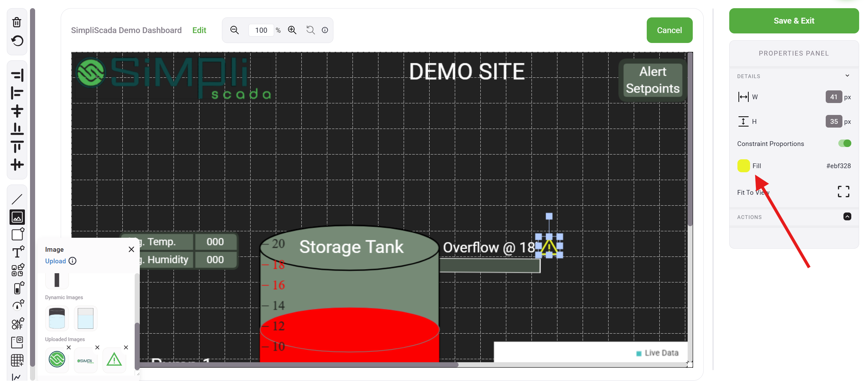The height and width of the screenshot is (381, 868).
Task: Close the Image panel
Action: coord(131,249)
